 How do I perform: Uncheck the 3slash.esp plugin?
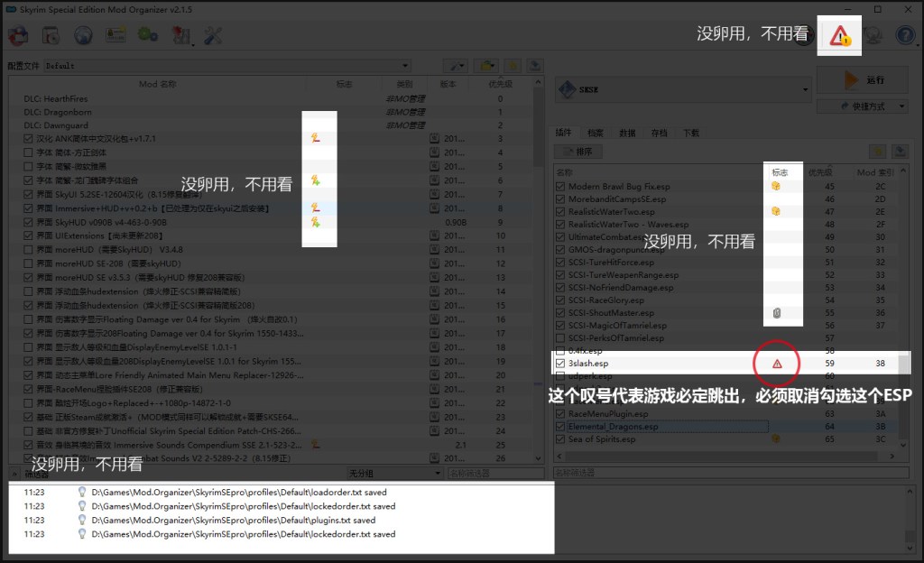click(x=559, y=362)
